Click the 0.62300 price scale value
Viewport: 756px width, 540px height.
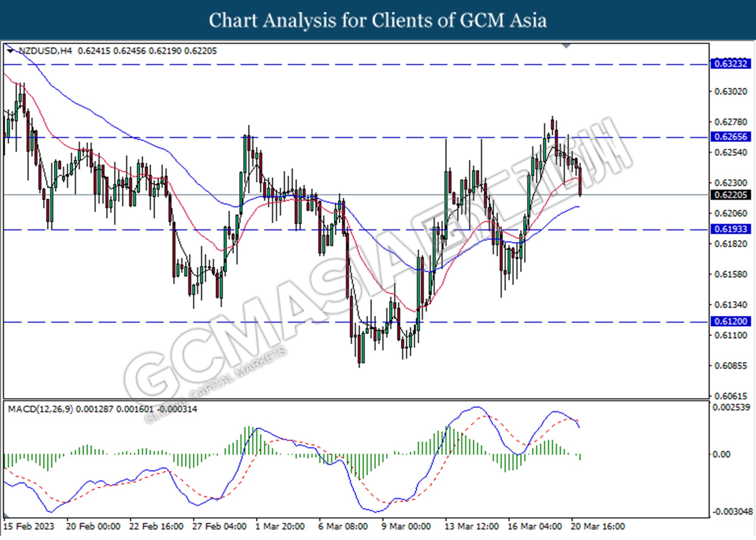(x=731, y=183)
